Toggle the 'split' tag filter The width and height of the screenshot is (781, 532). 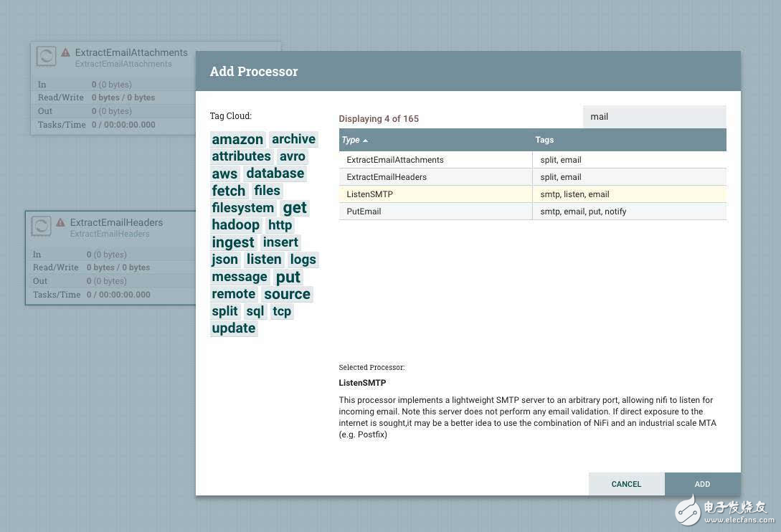pos(224,311)
